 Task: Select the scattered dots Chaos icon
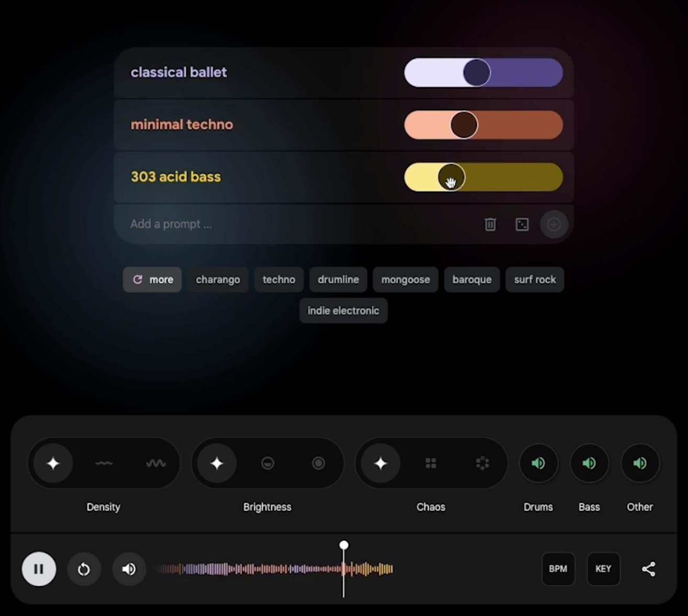pyautogui.click(x=482, y=463)
